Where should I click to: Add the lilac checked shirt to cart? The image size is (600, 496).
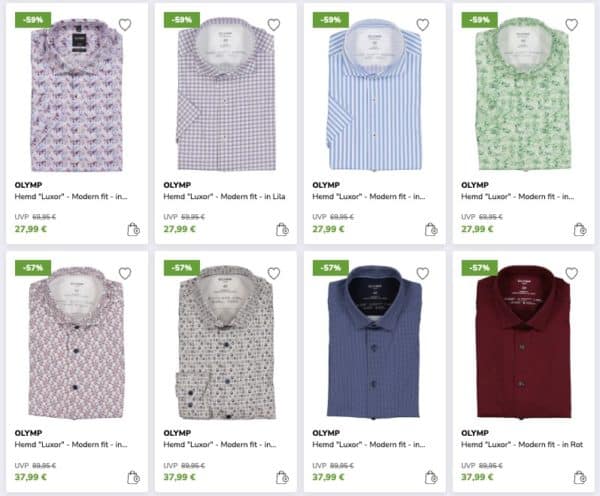coord(282,229)
